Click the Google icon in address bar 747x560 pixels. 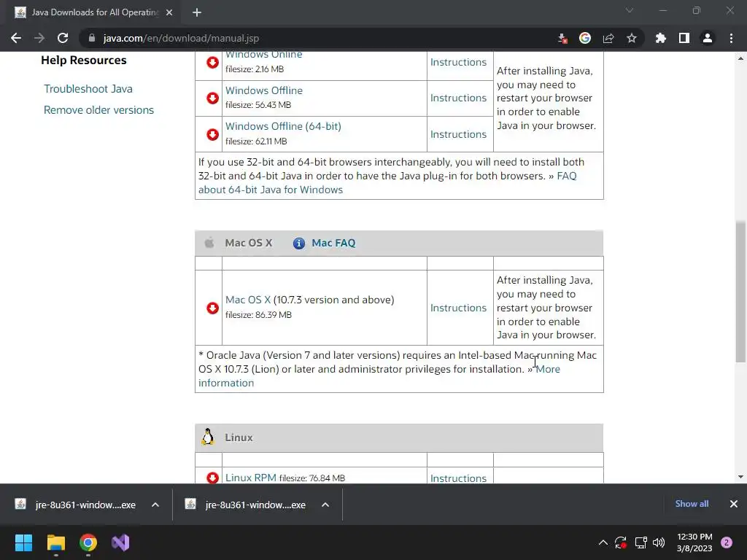click(x=585, y=38)
